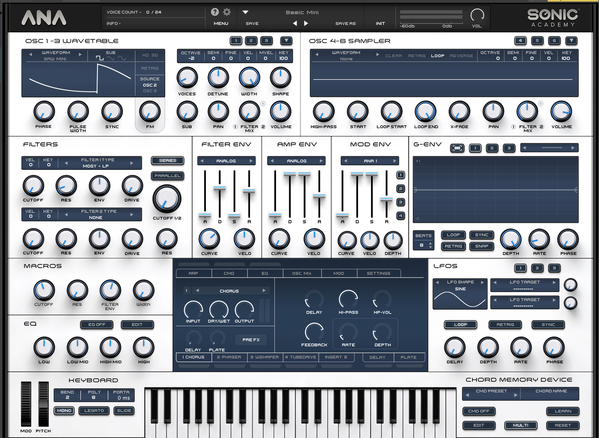Open the OSC 4-6 sampler dropdown arrow
Viewport: 599px width, 438px height.
[571, 40]
